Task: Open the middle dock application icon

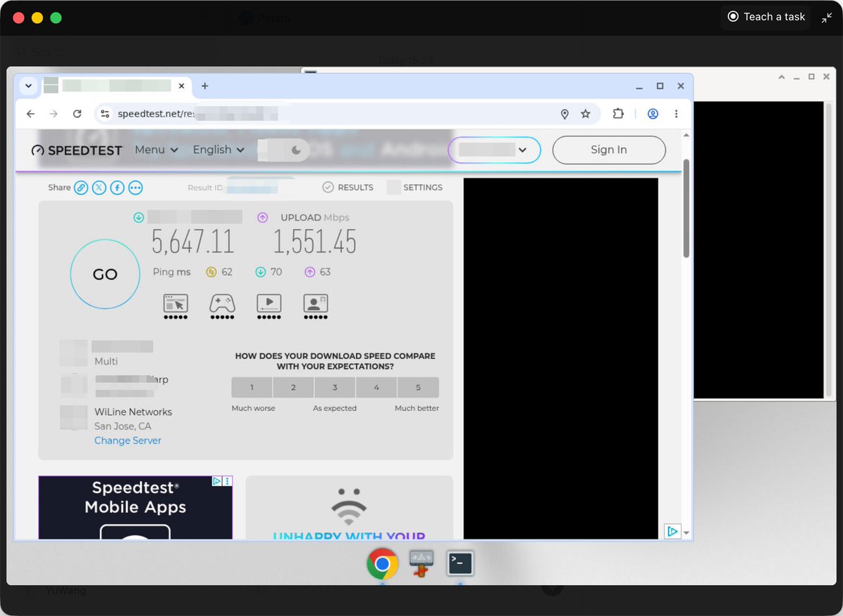Action: [x=421, y=563]
